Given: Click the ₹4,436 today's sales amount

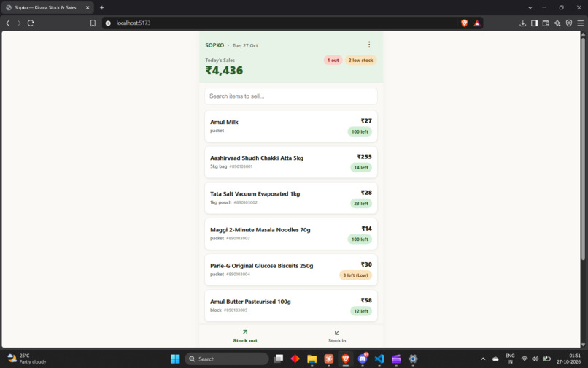Looking at the screenshot, I should click(224, 70).
